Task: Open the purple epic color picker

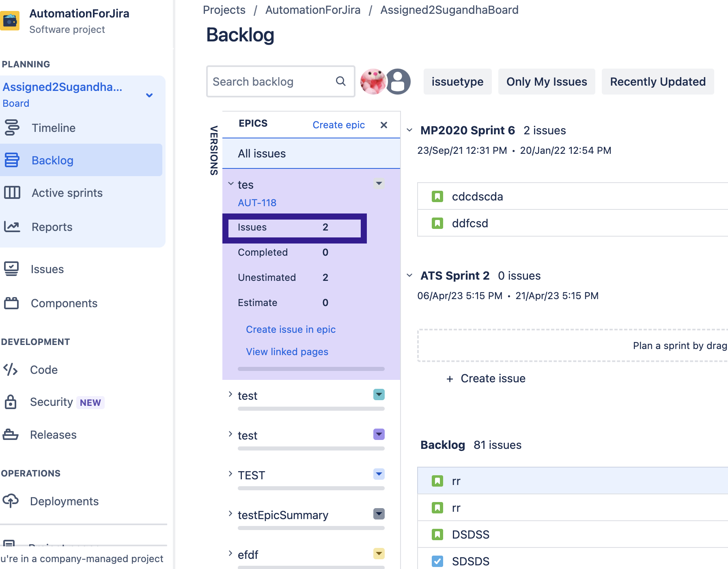Action: click(x=379, y=434)
